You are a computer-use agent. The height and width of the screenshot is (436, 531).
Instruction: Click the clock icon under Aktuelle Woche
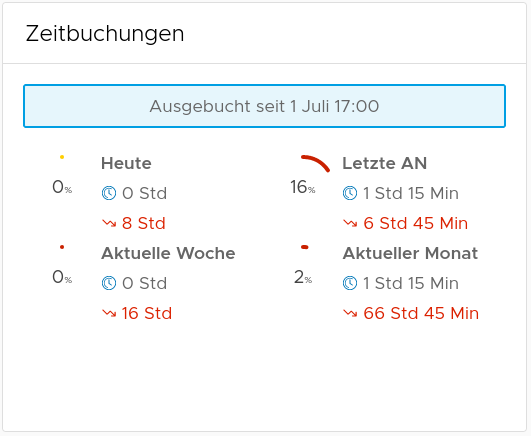(109, 283)
